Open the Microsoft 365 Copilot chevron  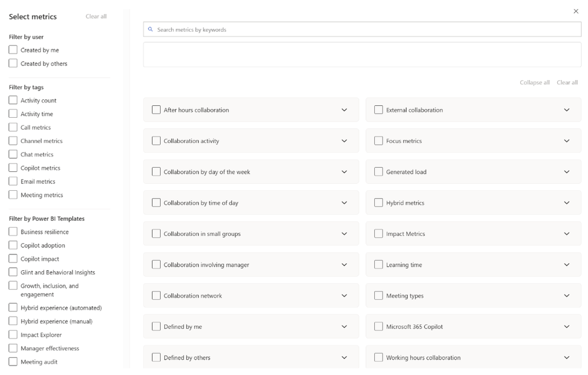[567, 327]
